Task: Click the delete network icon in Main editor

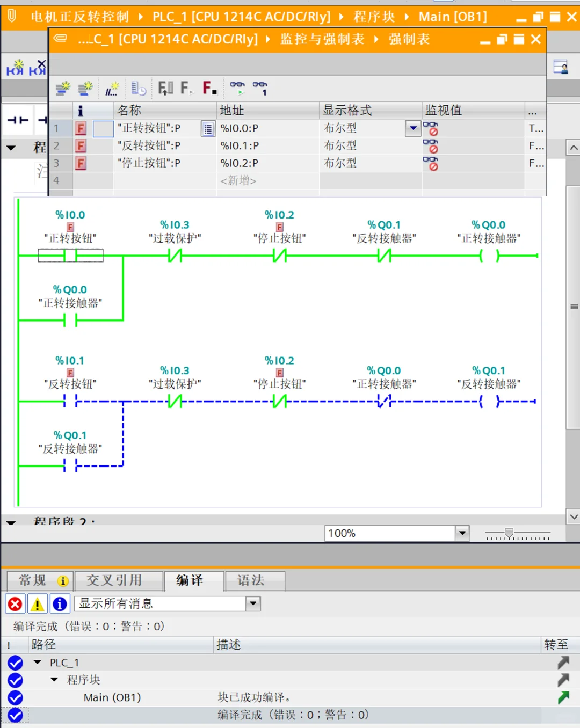Action: pyautogui.click(x=38, y=68)
